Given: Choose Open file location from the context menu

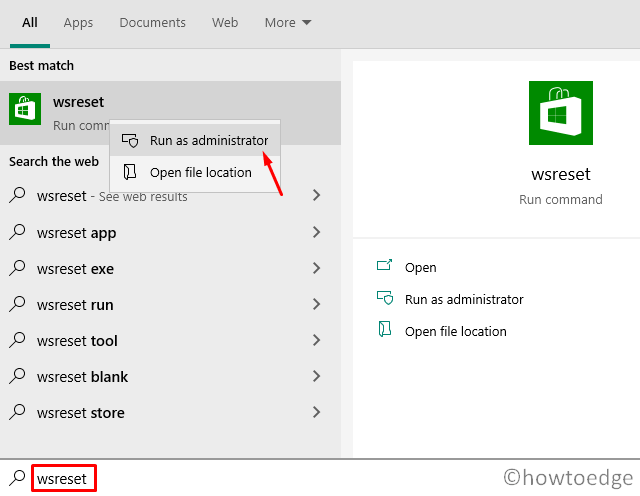Looking at the screenshot, I should (200, 172).
